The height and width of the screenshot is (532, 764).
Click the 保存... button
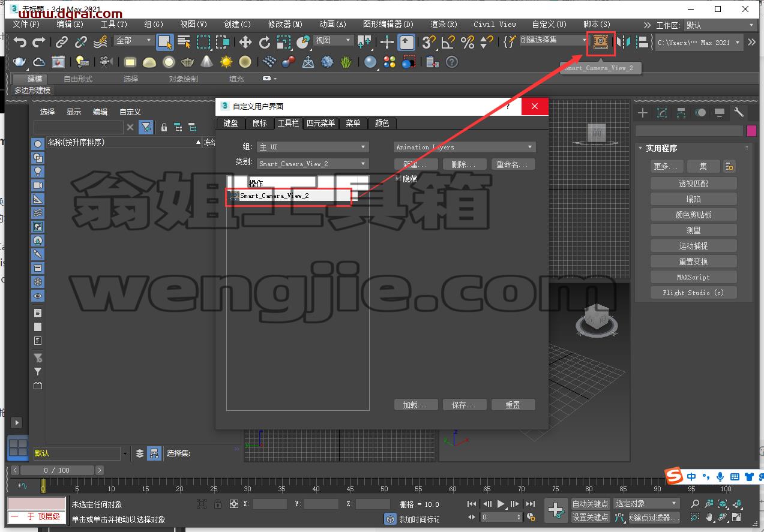click(x=464, y=405)
